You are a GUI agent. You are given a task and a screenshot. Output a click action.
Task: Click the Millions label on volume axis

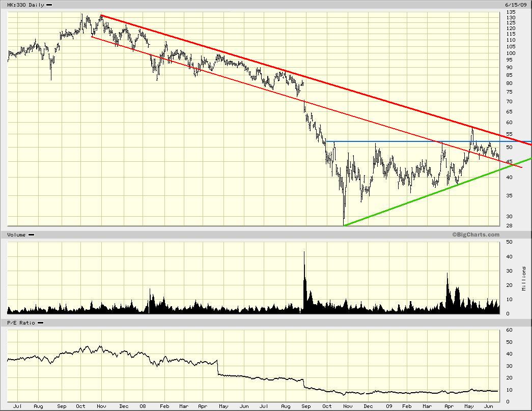pos(524,278)
